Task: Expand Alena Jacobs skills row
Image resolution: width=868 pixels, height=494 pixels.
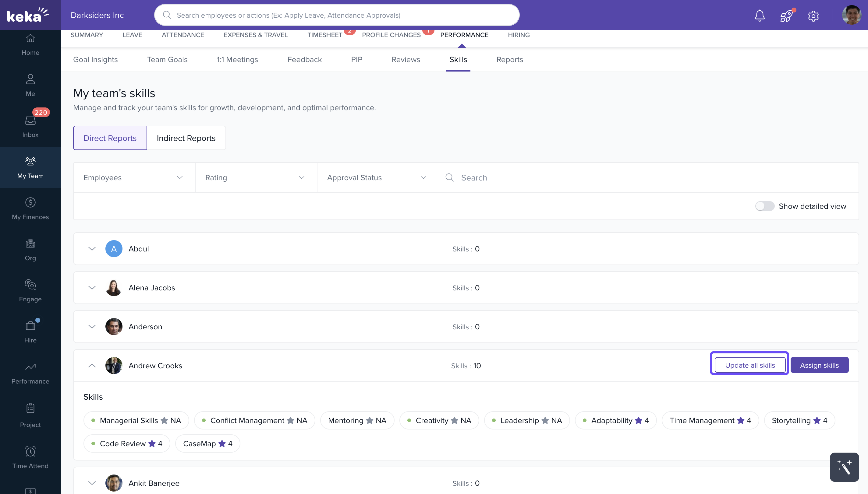Action: (x=92, y=287)
